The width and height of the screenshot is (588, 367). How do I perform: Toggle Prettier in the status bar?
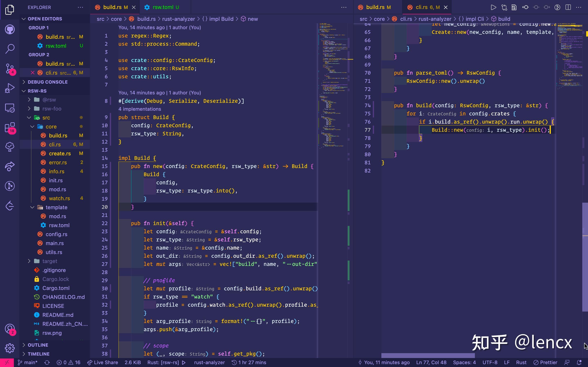[545, 362]
